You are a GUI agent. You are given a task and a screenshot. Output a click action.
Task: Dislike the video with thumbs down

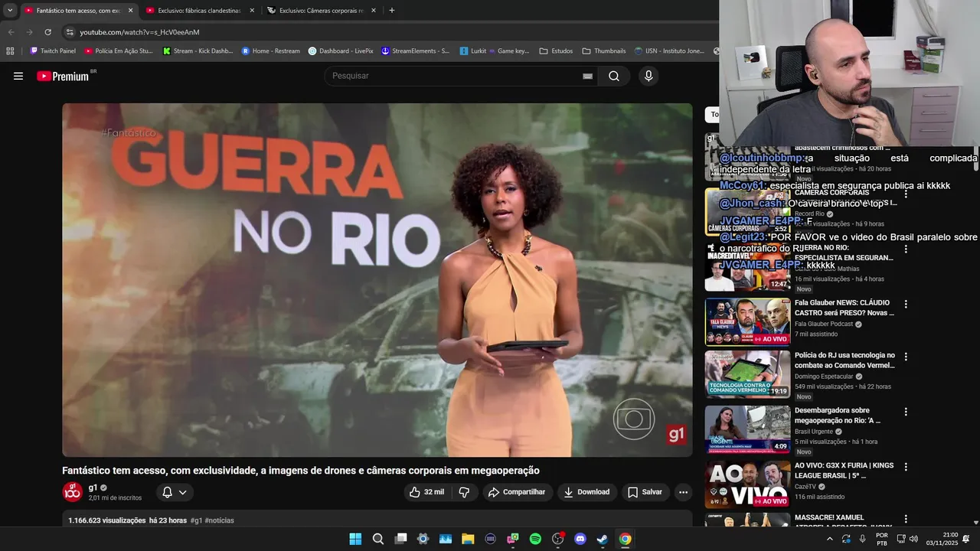[464, 492]
